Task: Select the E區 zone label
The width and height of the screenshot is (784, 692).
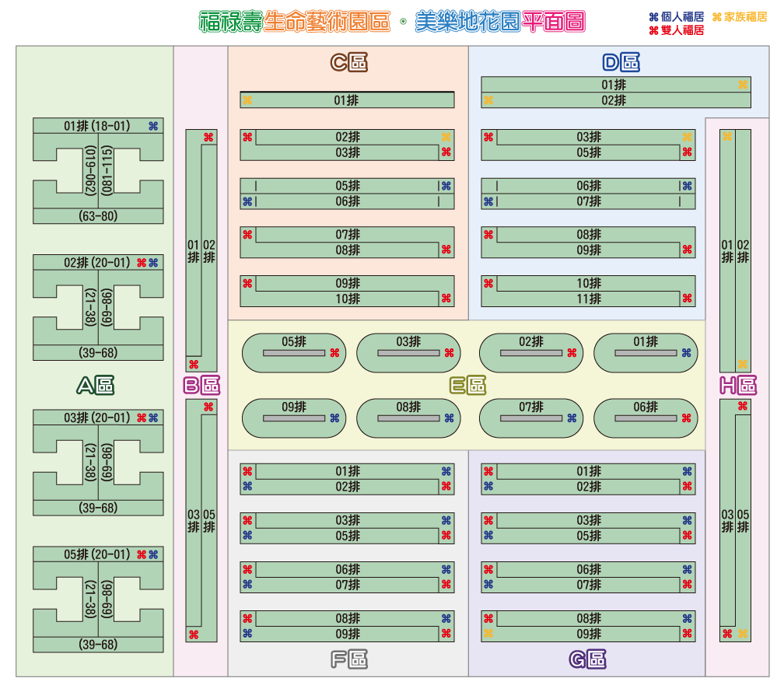Action: 467,385
